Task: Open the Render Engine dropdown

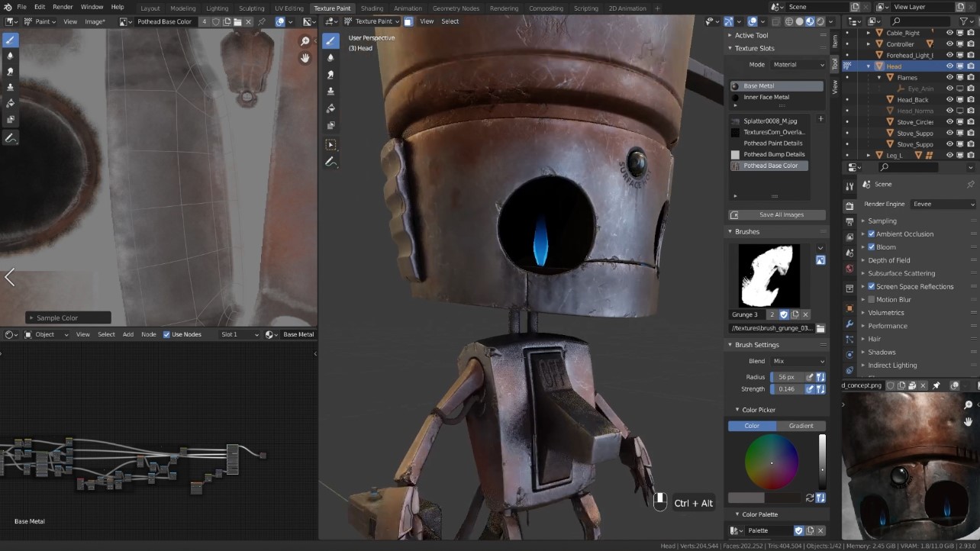Action: [x=943, y=204]
